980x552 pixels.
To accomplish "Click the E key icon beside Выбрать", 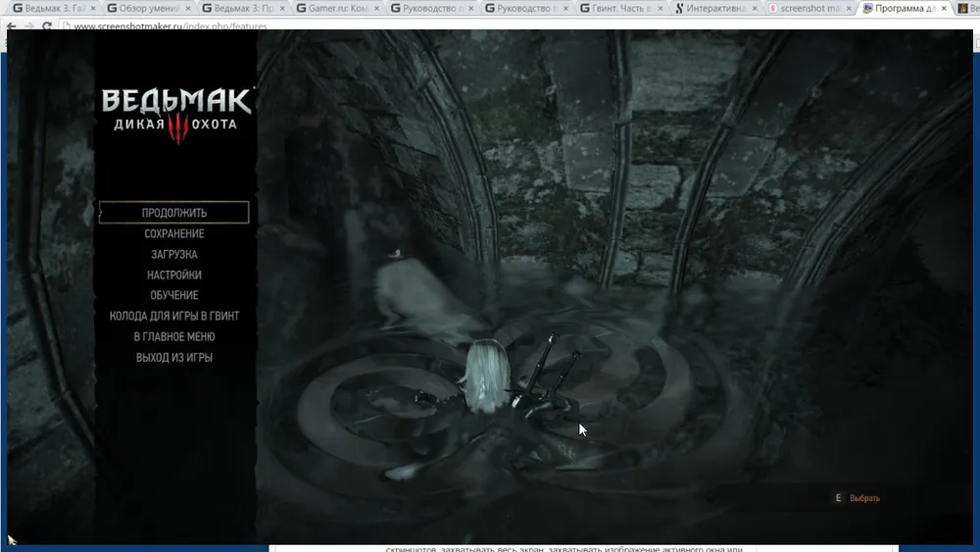I will coord(838,498).
